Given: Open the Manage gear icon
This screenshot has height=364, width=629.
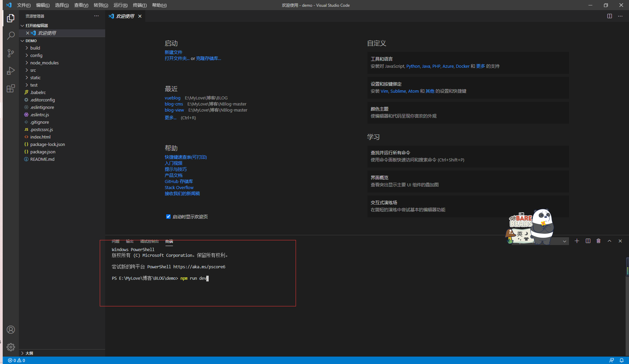Looking at the screenshot, I should coord(11,347).
